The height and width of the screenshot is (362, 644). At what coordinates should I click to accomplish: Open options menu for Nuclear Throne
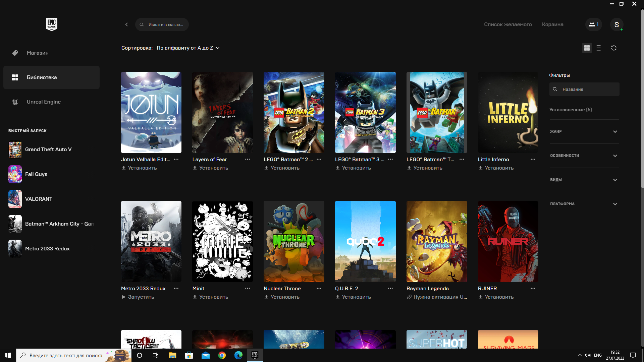pos(319,288)
